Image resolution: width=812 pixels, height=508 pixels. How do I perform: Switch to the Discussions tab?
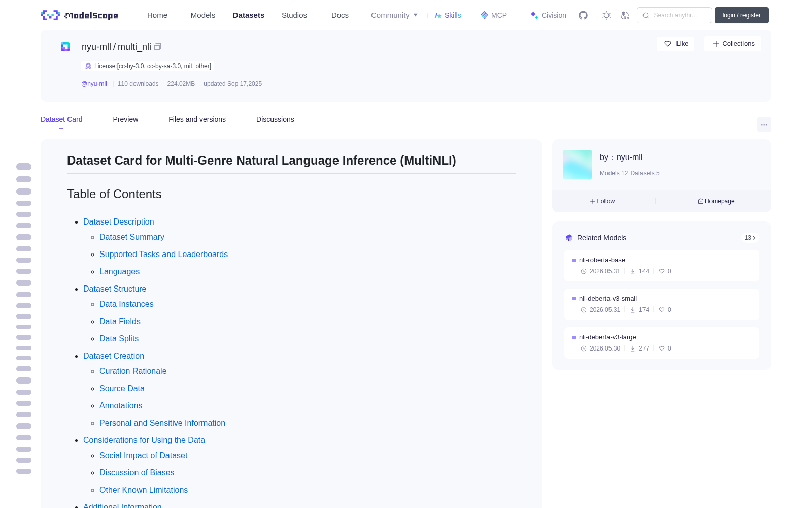[275, 119]
